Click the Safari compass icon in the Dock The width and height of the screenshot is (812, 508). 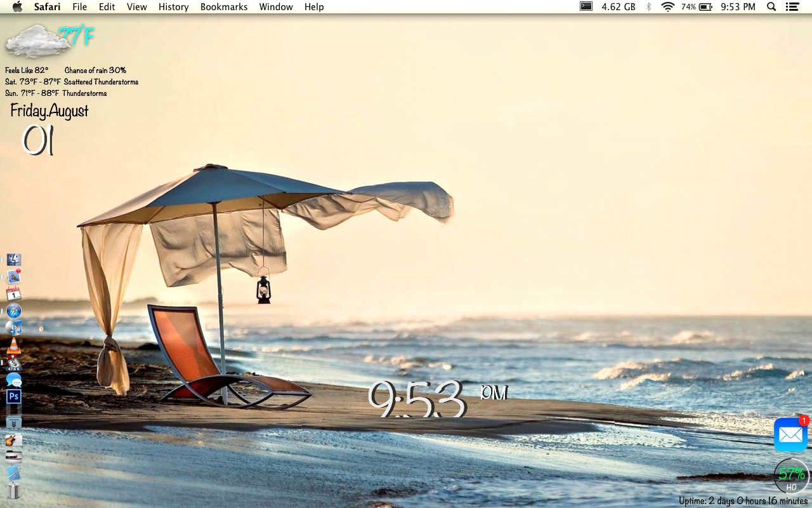14,311
